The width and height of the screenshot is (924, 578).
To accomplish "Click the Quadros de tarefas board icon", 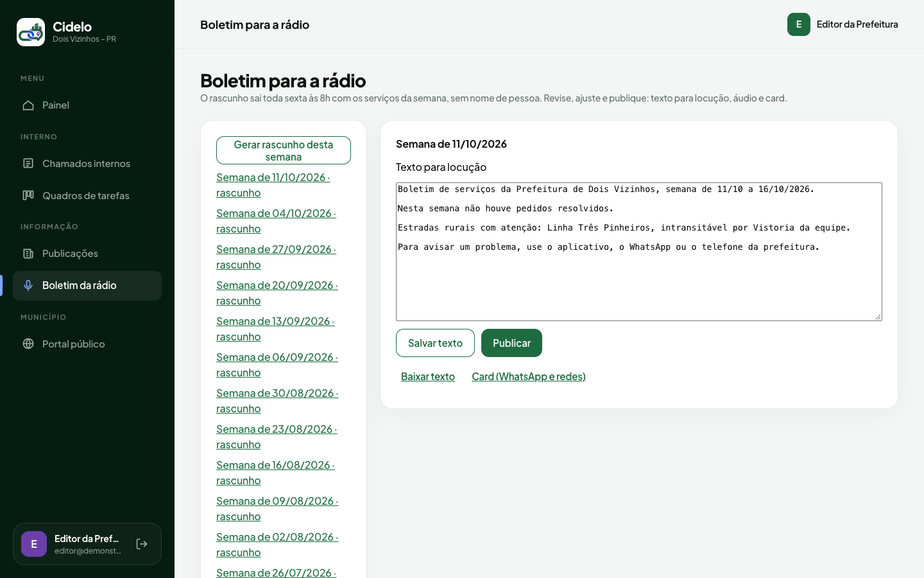I will point(28,196).
